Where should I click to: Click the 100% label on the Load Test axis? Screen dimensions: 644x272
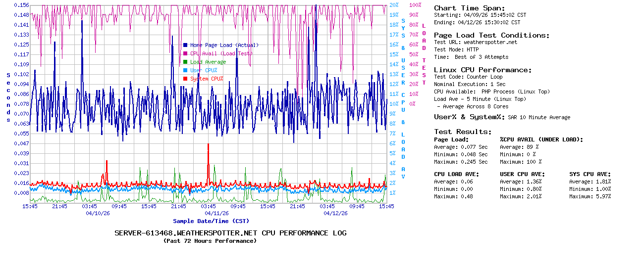pyautogui.click(x=415, y=5)
